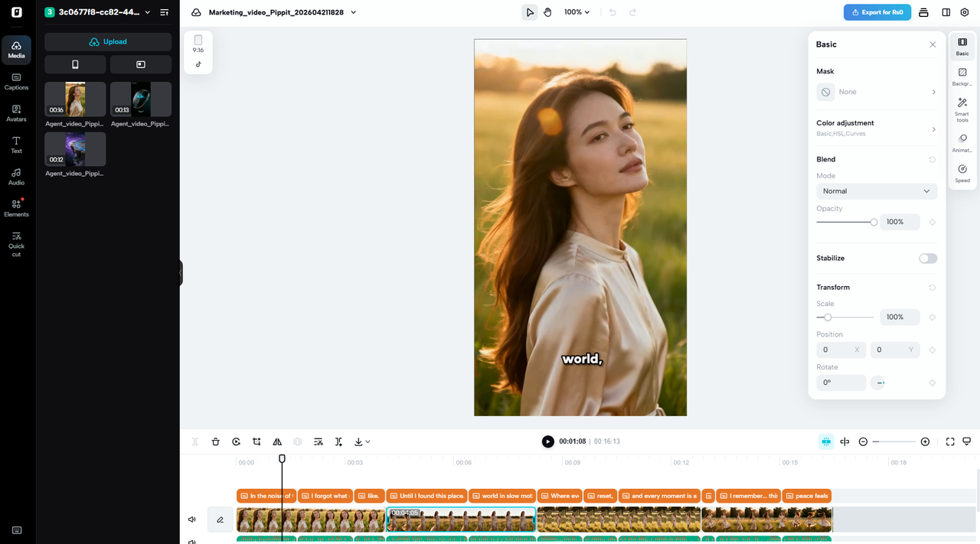Viewport: 980px width, 544px height.
Task: Switch to the Audio tab
Action: 16,177
